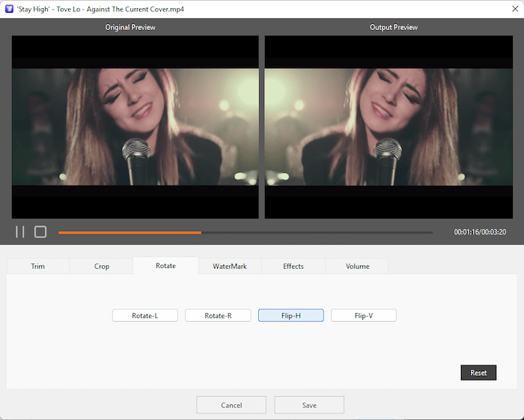Seek on the orange playback progress bar

(246, 233)
